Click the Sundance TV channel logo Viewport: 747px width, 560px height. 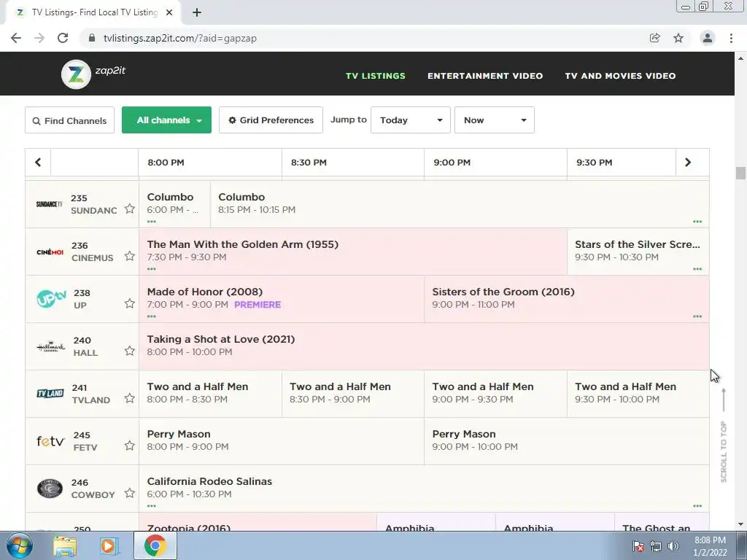pyautogui.click(x=50, y=204)
